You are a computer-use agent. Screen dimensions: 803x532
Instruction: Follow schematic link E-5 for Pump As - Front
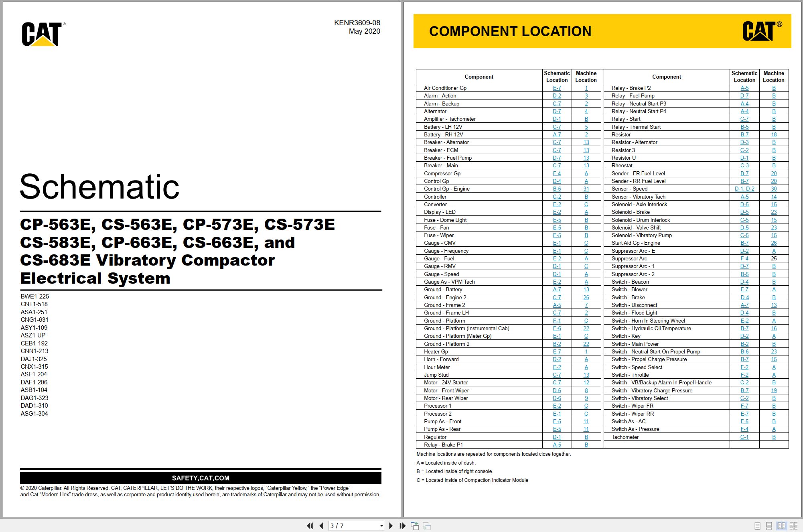click(x=557, y=421)
